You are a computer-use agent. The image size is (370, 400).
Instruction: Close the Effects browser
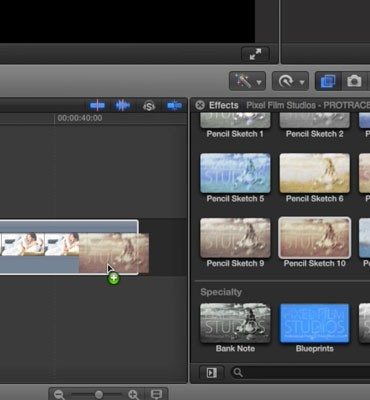pos(200,105)
